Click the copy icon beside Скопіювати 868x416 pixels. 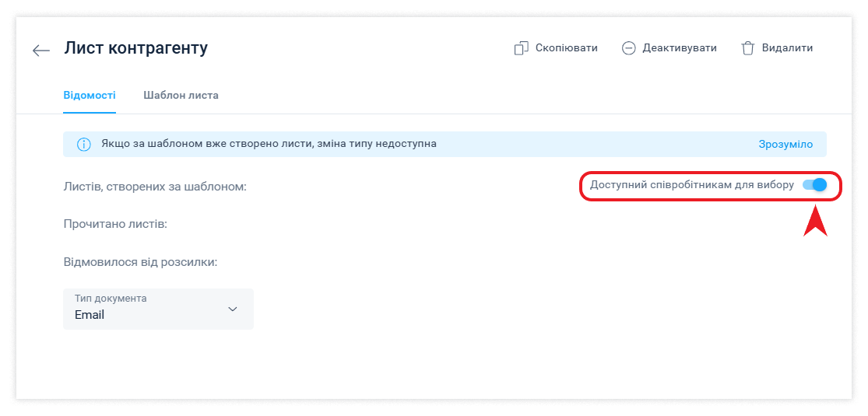pyautogui.click(x=521, y=48)
